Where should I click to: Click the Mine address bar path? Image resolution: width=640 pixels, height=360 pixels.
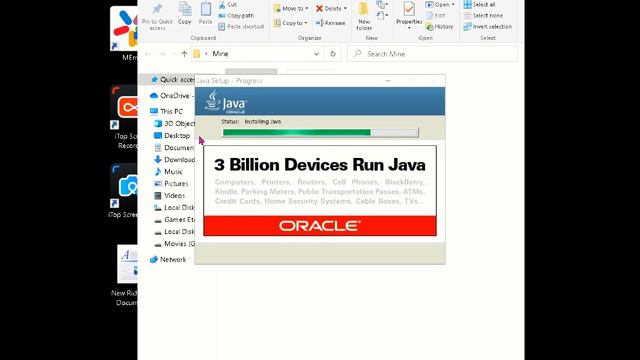click(220, 54)
